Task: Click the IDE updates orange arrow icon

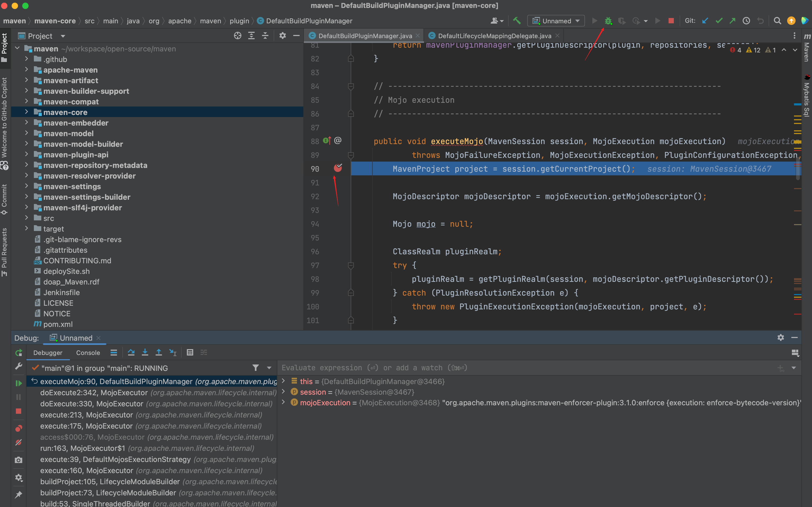Action: (x=791, y=21)
